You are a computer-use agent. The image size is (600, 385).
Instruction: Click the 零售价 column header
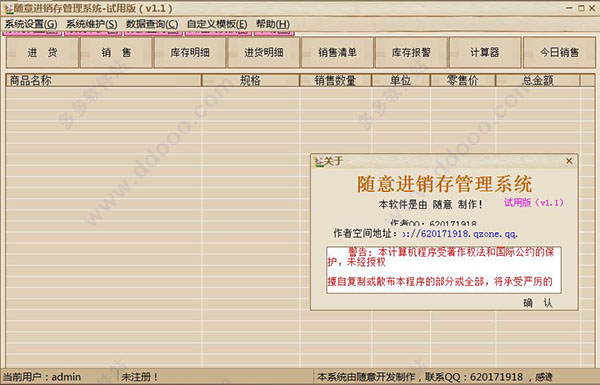463,80
